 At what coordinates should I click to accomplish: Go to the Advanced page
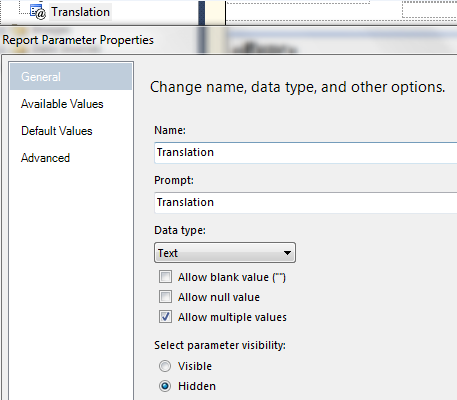[x=45, y=158]
